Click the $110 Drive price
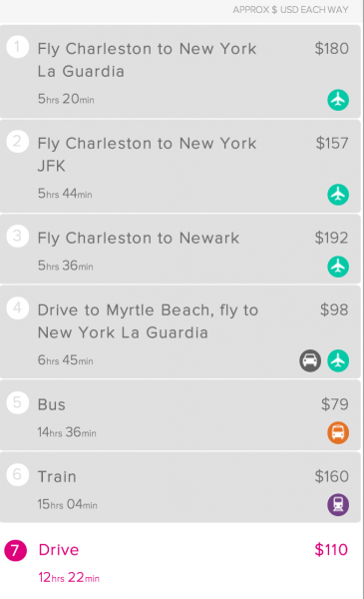This screenshot has height=599, width=364. 331,550
